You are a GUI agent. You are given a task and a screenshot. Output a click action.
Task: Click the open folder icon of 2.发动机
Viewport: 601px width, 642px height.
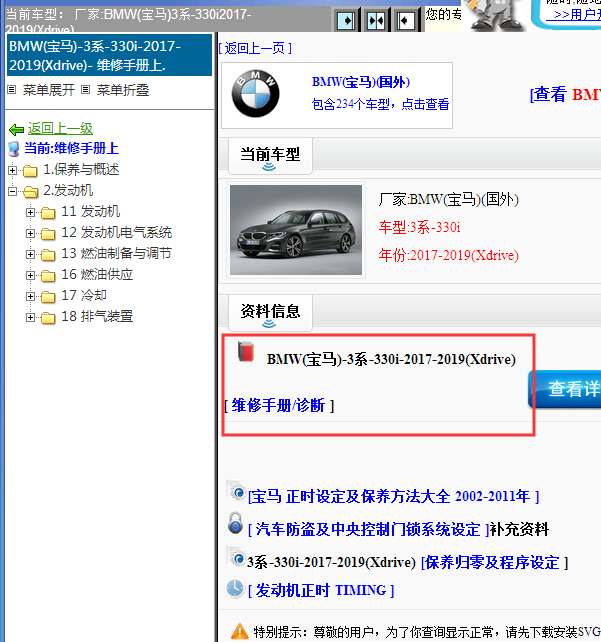tap(31, 191)
